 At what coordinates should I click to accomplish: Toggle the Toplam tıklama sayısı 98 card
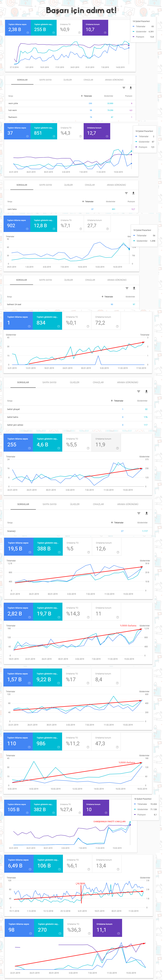coord(19,928)
